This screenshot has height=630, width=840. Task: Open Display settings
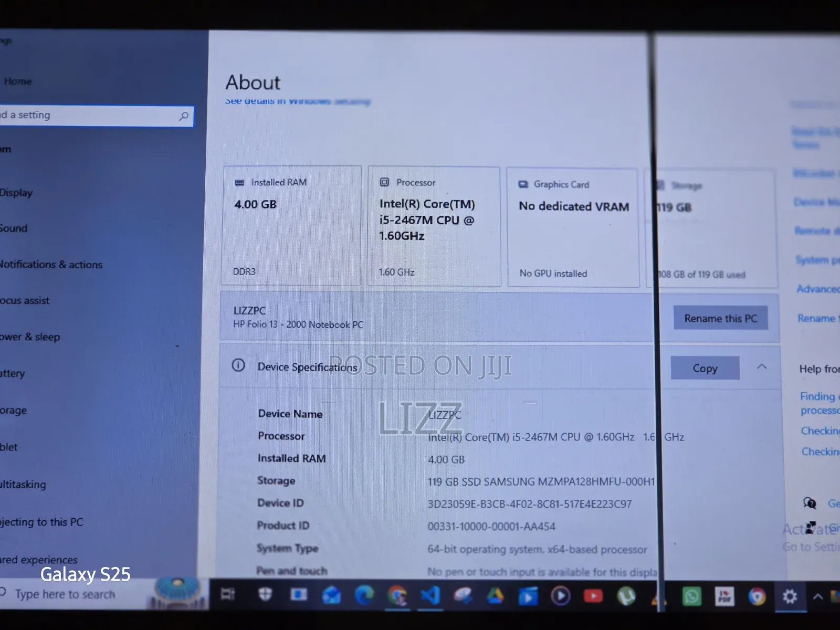[x=16, y=193]
